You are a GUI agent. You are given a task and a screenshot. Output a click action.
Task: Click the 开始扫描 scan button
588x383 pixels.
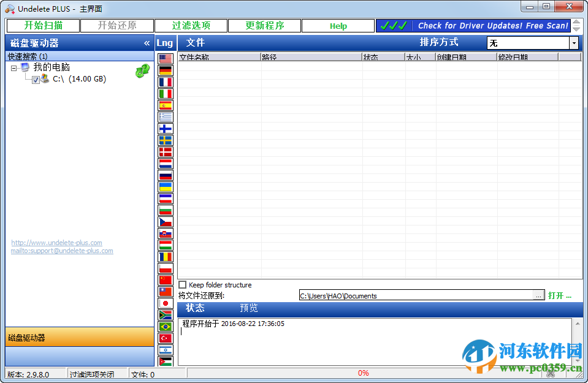42,25
